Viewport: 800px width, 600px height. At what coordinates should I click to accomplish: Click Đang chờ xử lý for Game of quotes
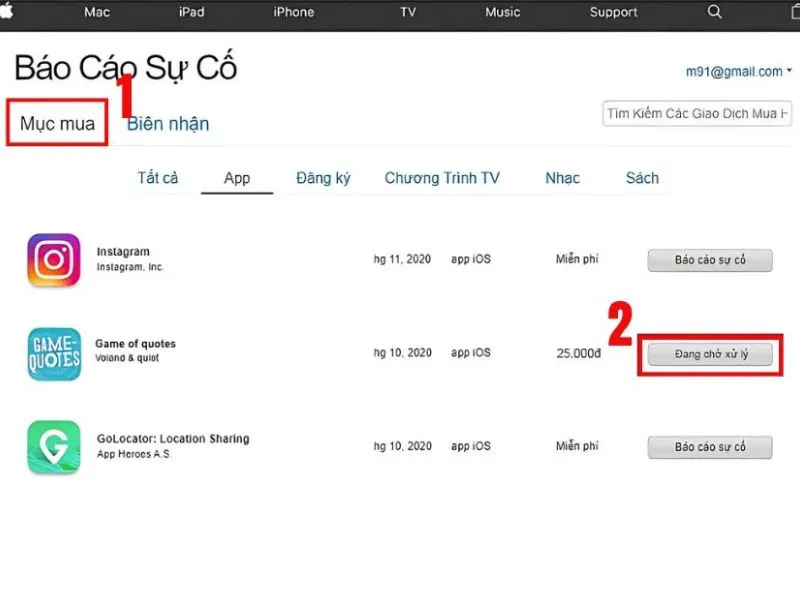click(x=710, y=354)
